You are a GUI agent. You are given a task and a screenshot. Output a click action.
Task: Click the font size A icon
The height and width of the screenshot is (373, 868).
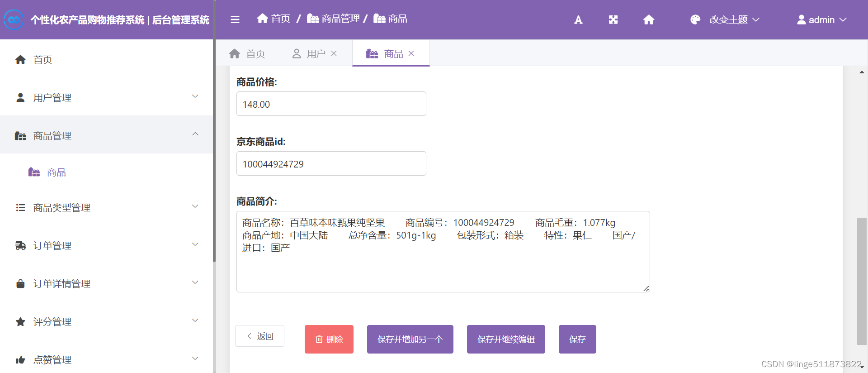(578, 19)
